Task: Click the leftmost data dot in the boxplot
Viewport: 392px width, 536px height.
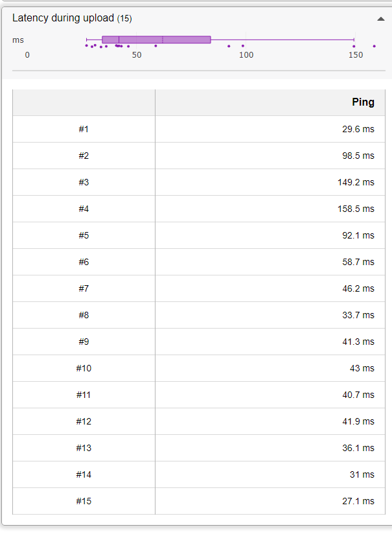Action: point(86,45)
